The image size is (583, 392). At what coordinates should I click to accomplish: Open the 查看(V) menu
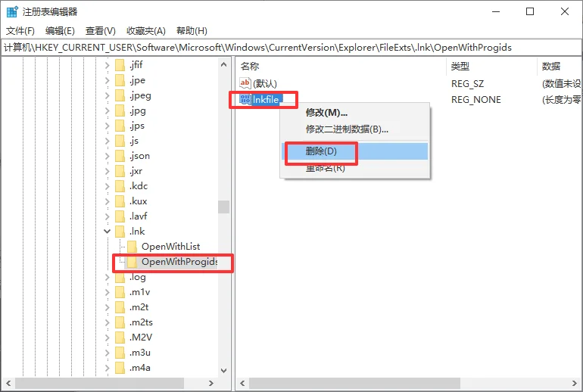point(101,31)
